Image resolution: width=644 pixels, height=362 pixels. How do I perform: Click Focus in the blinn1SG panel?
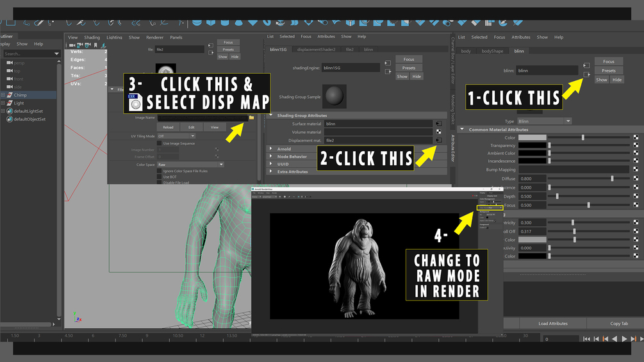coord(409,59)
